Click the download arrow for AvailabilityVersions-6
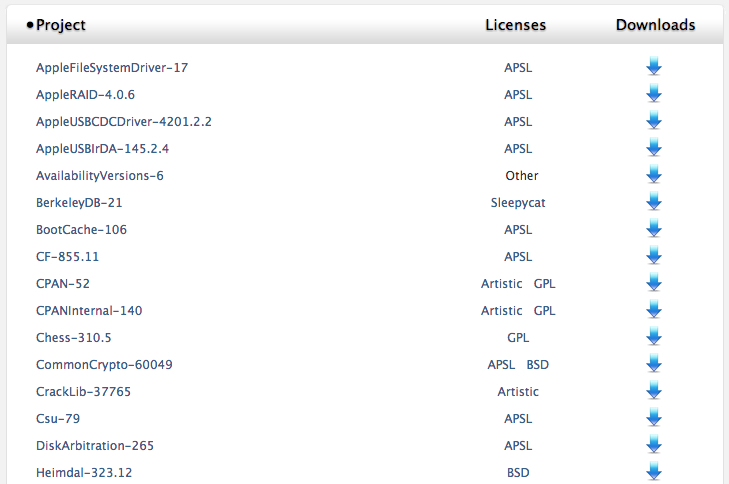Screen dimensions: 729x484 click(654, 174)
